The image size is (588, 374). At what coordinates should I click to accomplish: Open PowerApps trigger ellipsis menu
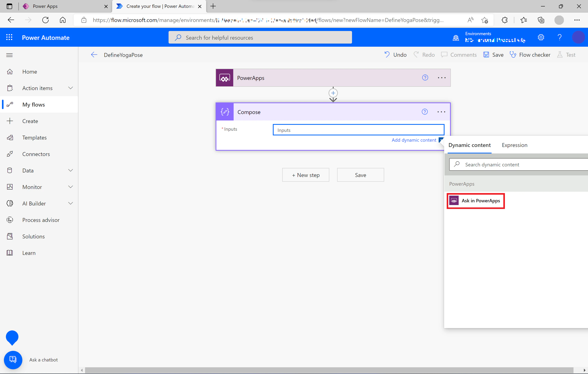click(x=441, y=78)
